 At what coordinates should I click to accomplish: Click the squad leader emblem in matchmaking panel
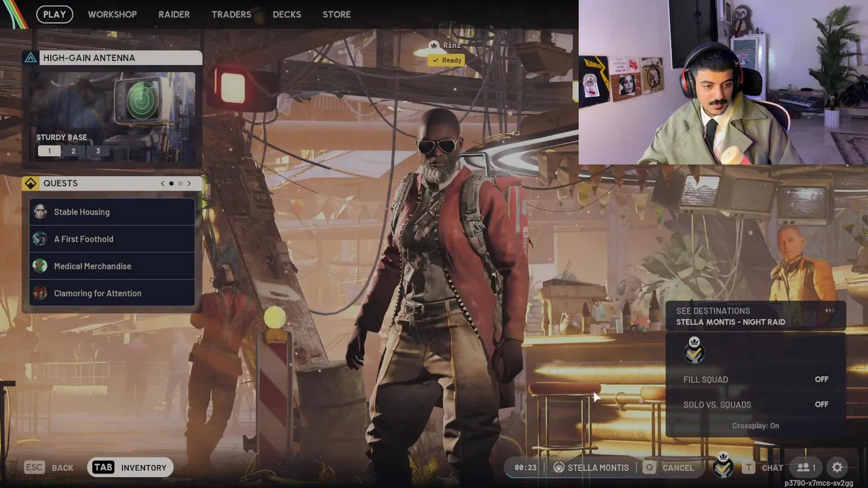[694, 350]
